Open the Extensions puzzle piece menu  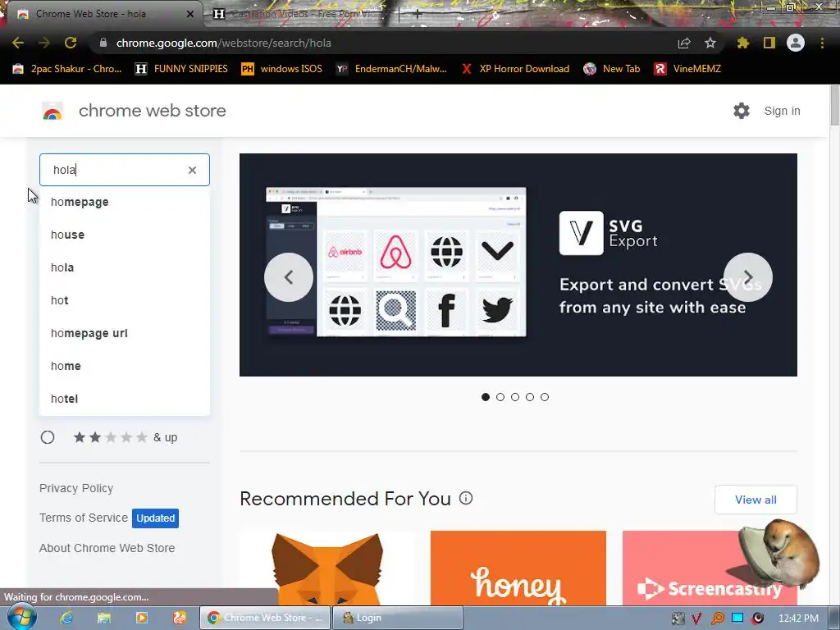(742, 43)
